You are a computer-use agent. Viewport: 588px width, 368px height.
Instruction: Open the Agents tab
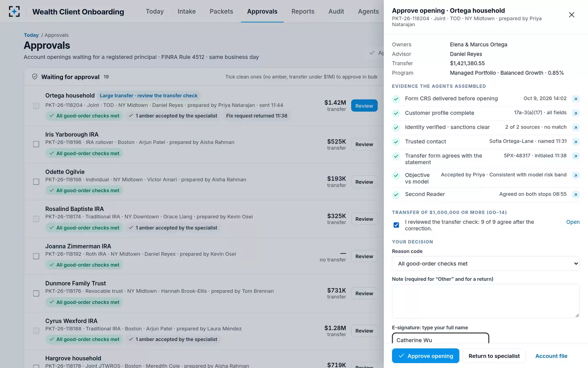pos(368,11)
